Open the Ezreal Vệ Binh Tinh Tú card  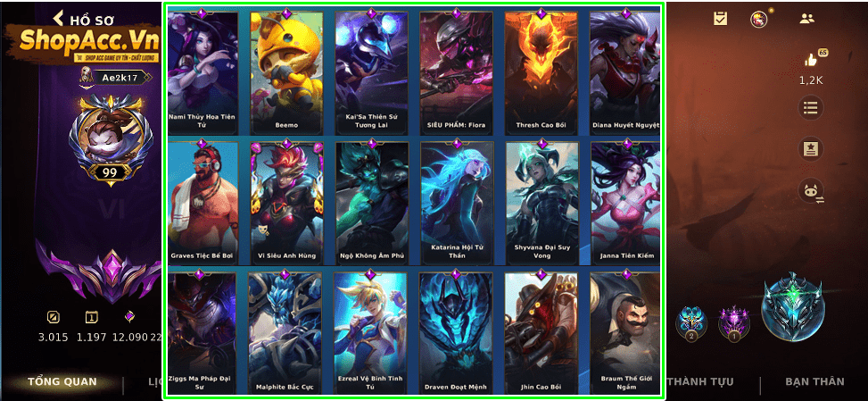pyautogui.click(x=371, y=331)
